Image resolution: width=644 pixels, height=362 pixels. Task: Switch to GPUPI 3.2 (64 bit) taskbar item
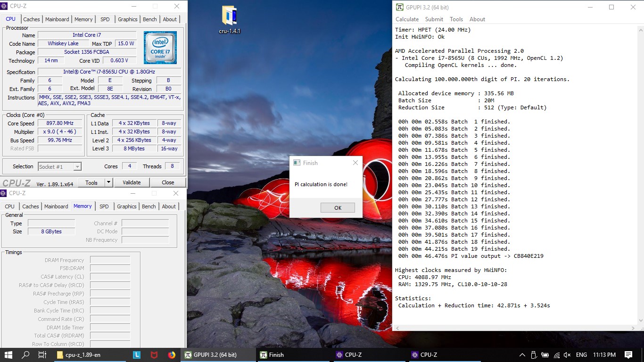click(218, 355)
